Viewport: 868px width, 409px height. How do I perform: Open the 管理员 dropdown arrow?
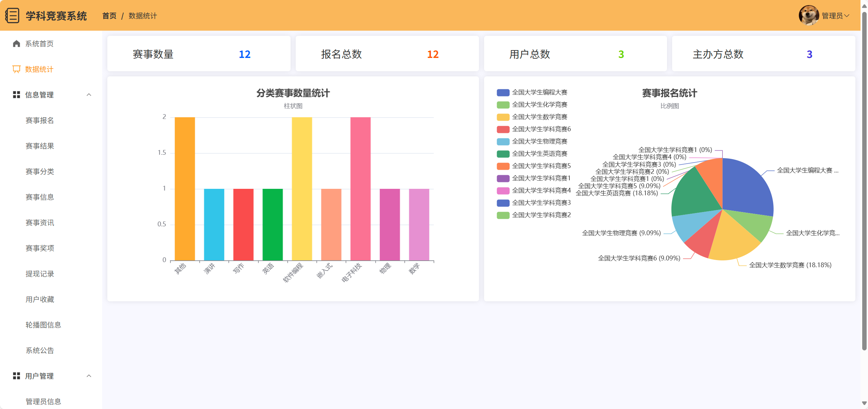[847, 16]
